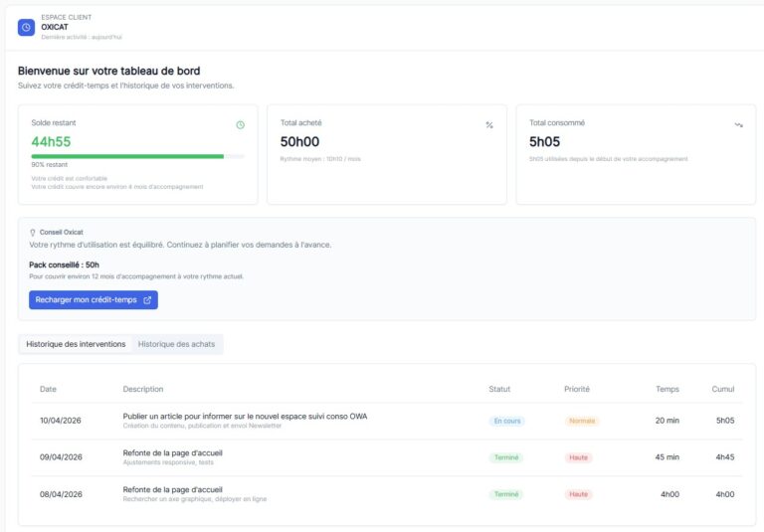The height and width of the screenshot is (532, 764).
Task: Open the newsletter article intervention dated 10/04/2026
Action: tap(245, 416)
